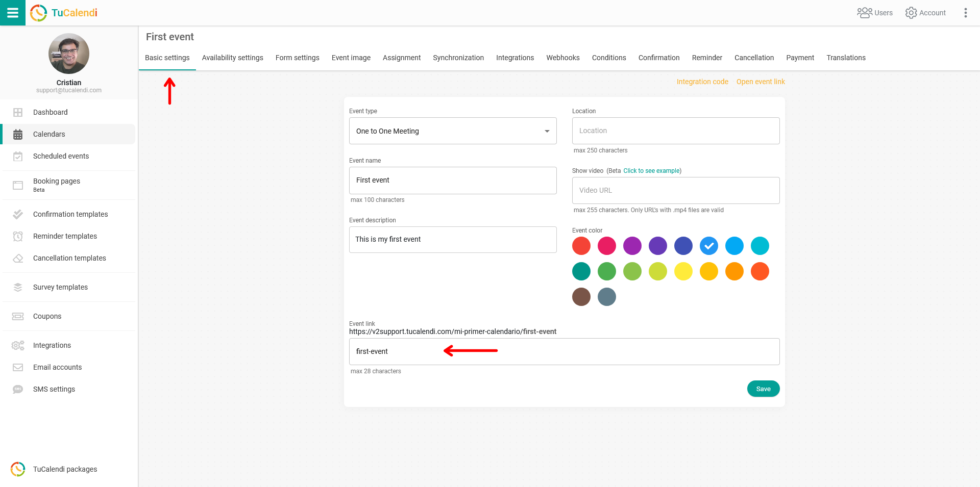Open the three-dot overflow menu

coord(965,12)
